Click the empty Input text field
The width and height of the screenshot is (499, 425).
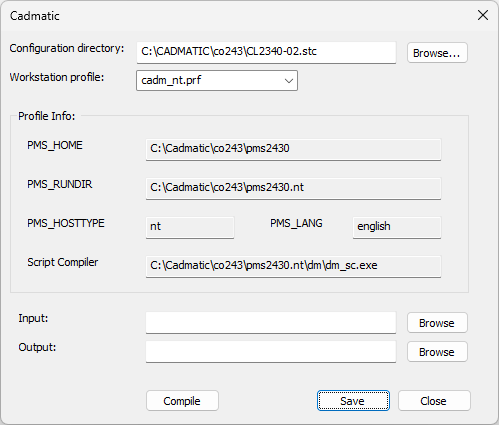point(271,322)
